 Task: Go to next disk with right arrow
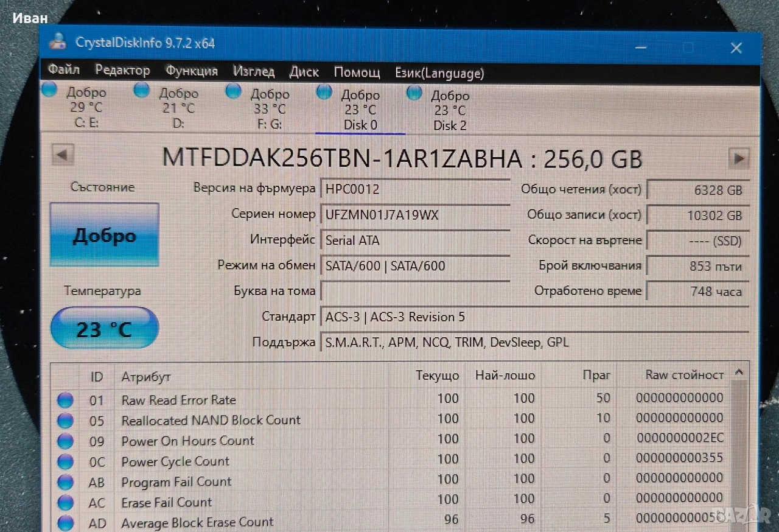[x=739, y=159]
